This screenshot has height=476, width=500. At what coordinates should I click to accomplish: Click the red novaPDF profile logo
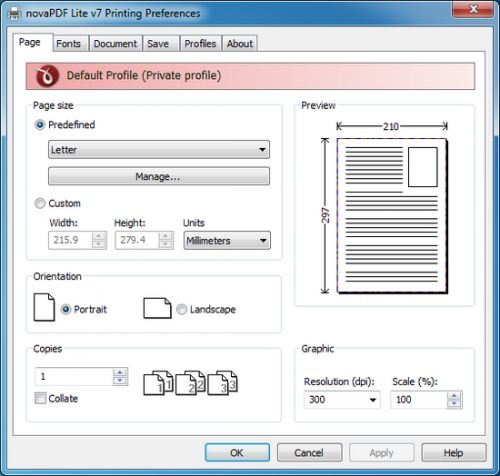pyautogui.click(x=47, y=76)
